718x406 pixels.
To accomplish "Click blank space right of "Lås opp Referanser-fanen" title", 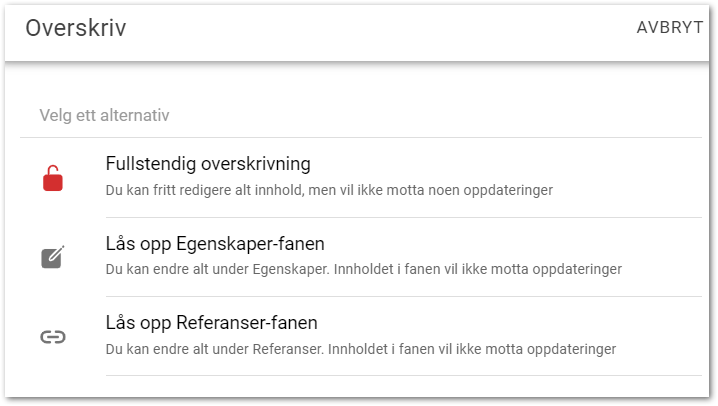I will [x=500, y=323].
